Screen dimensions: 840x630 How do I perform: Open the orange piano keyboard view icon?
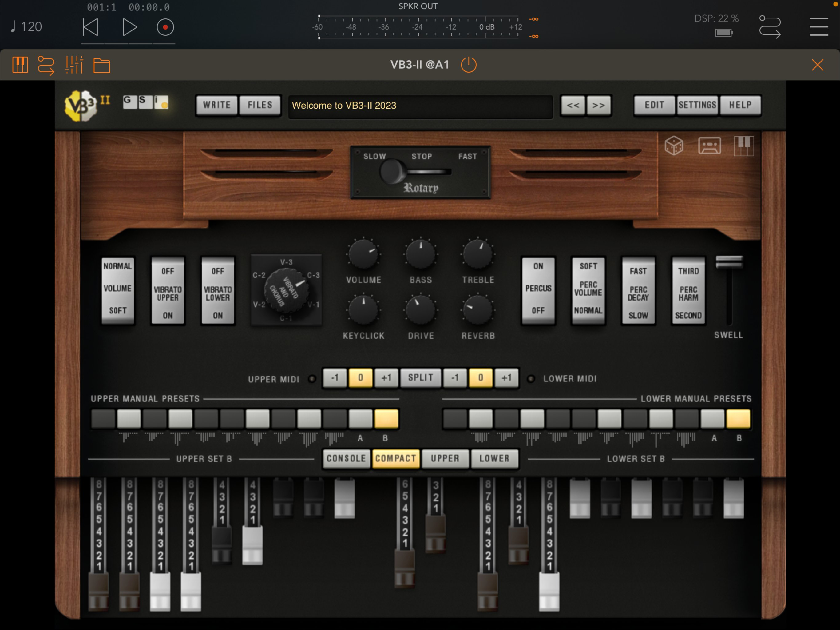(20, 65)
